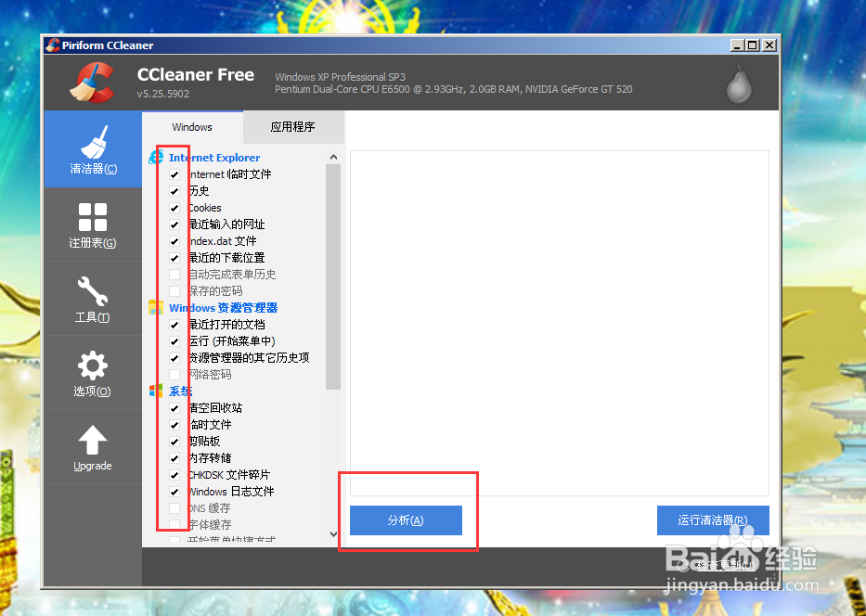866x616 pixels.
Task: Click the 检查更新 link
Action: (x=725, y=565)
